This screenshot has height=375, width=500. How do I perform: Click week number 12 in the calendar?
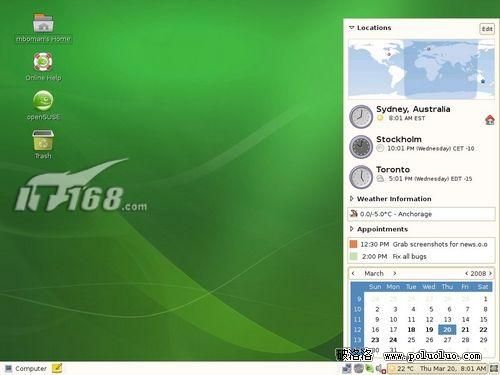click(357, 330)
